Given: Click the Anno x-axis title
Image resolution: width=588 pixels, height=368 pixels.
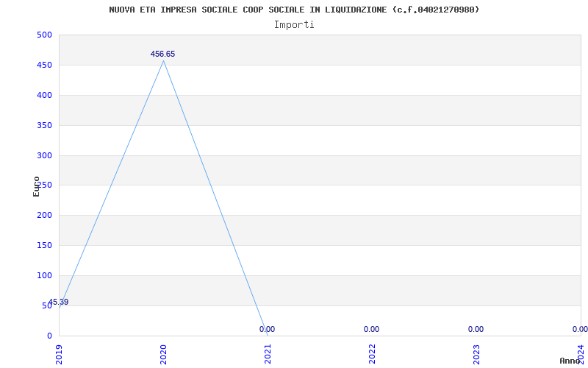Looking at the screenshot, I should (570, 361).
